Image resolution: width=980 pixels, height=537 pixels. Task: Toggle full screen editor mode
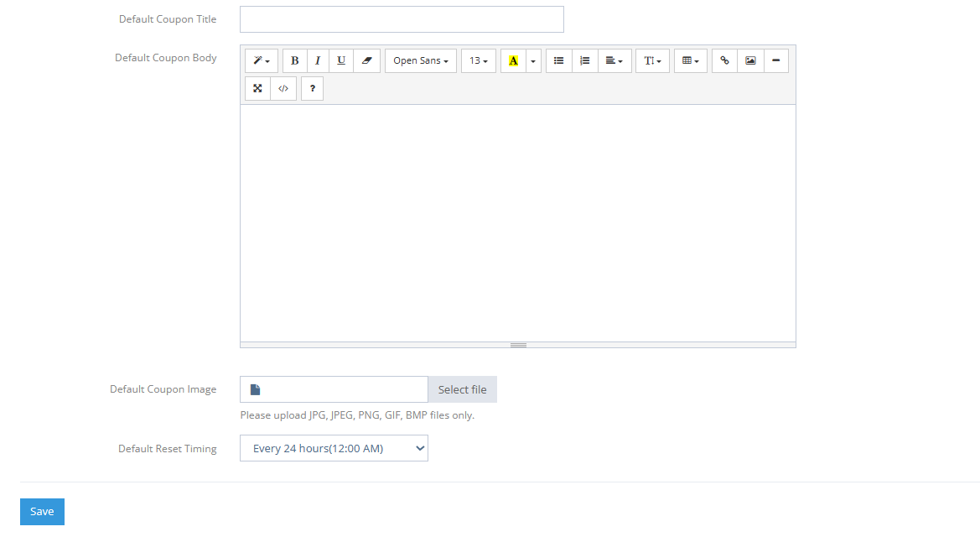coord(257,88)
